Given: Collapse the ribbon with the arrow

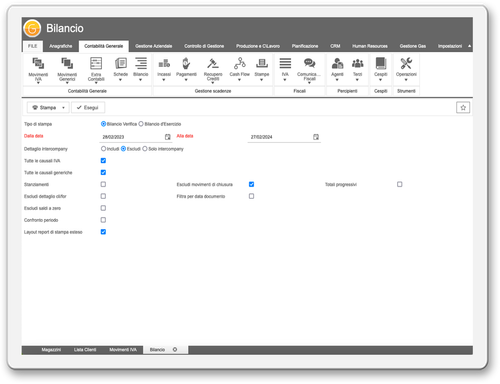Looking at the screenshot, I should (x=469, y=46).
